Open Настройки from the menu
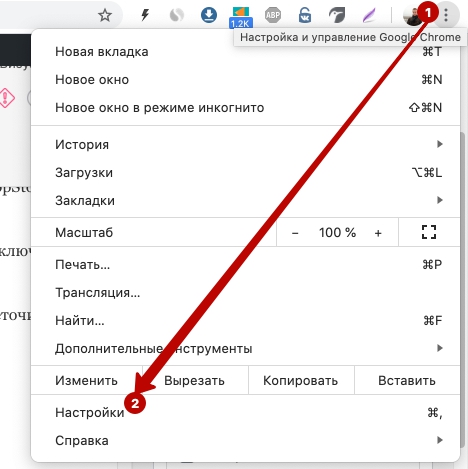This screenshot has width=468, height=469. [245, 412]
